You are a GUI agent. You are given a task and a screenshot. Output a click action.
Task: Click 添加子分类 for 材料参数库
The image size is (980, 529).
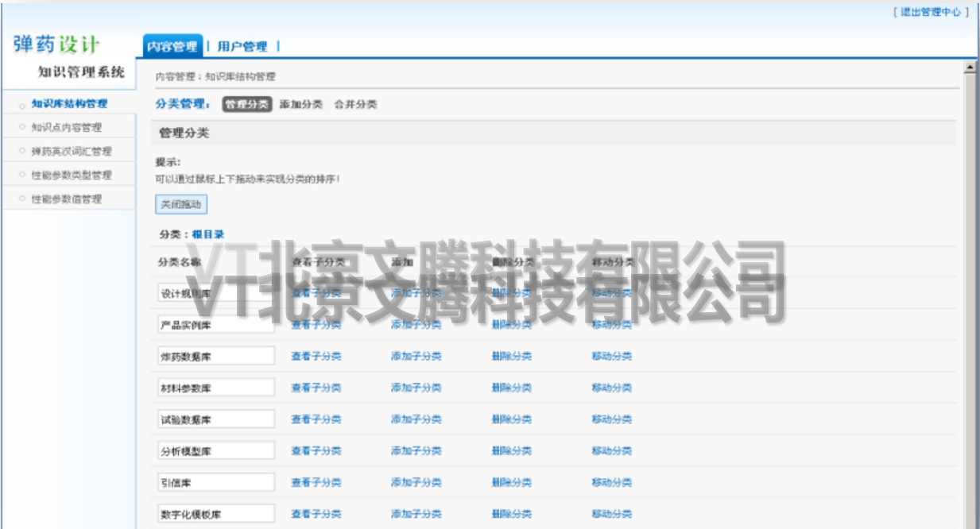(x=416, y=388)
